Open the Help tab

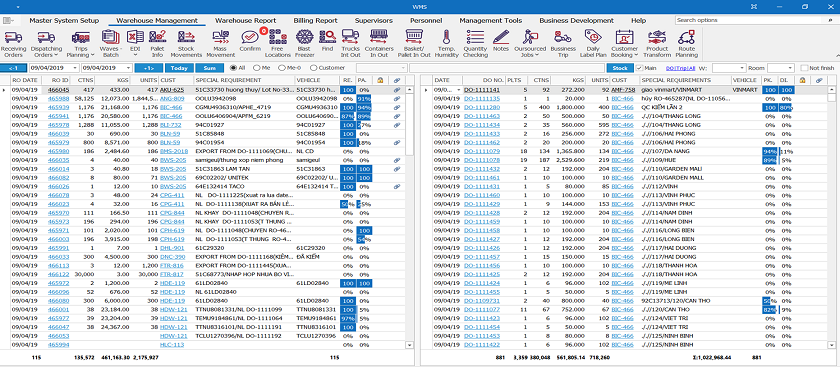638,20
